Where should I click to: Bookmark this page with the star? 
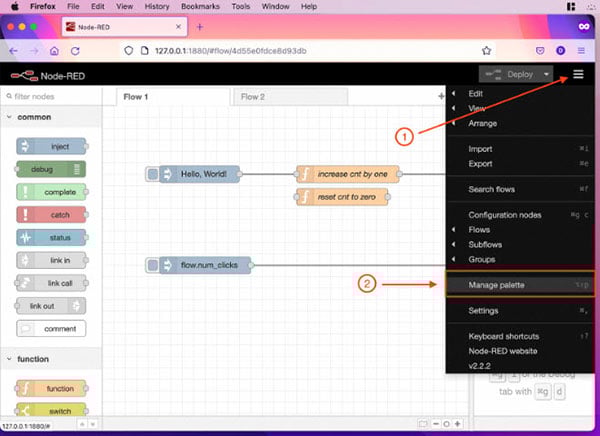(486, 51)
